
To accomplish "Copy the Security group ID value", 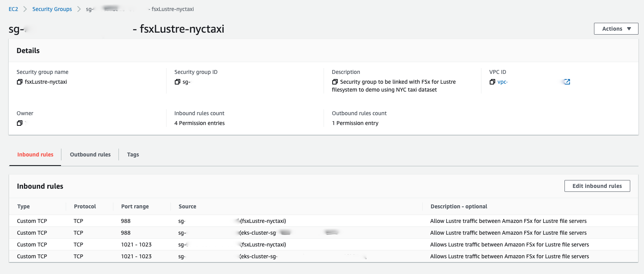I will pyautogui.click(x=178, y=82).
